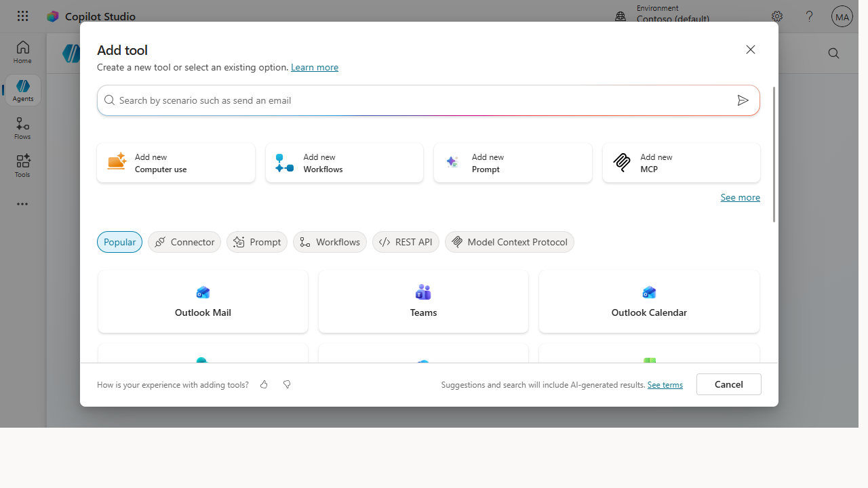This screenshot has width=868, height=488.
Task: Click the Outlook Calendar icon
Action: coord(649,292)
